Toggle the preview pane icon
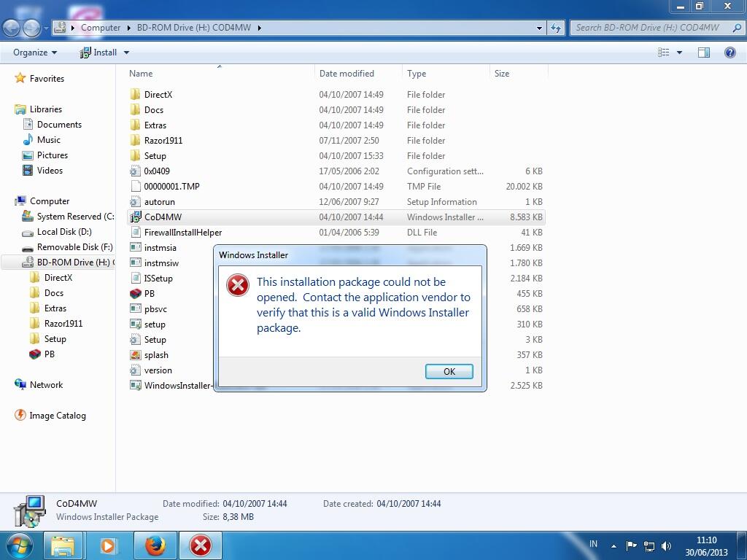The image size is (747, 560). pos(703,52)
